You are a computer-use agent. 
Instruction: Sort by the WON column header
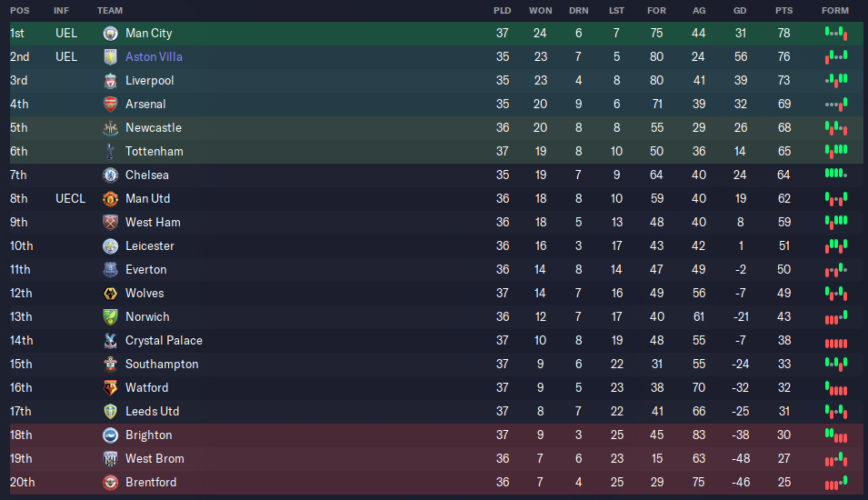(540, 11)
